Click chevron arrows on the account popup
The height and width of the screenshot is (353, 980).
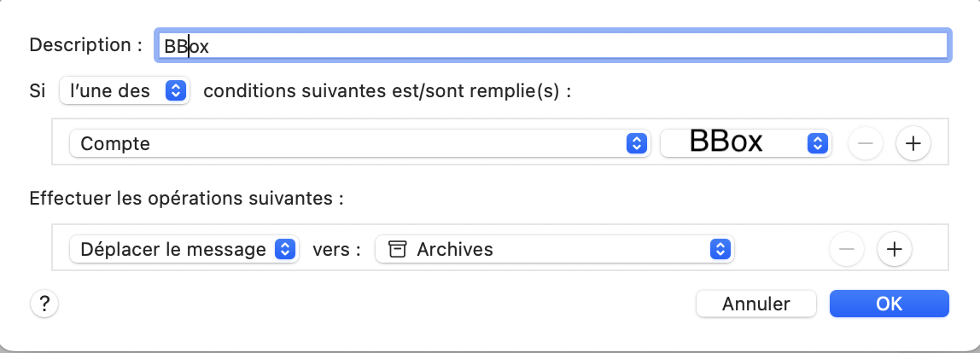[x=817, y=144]
